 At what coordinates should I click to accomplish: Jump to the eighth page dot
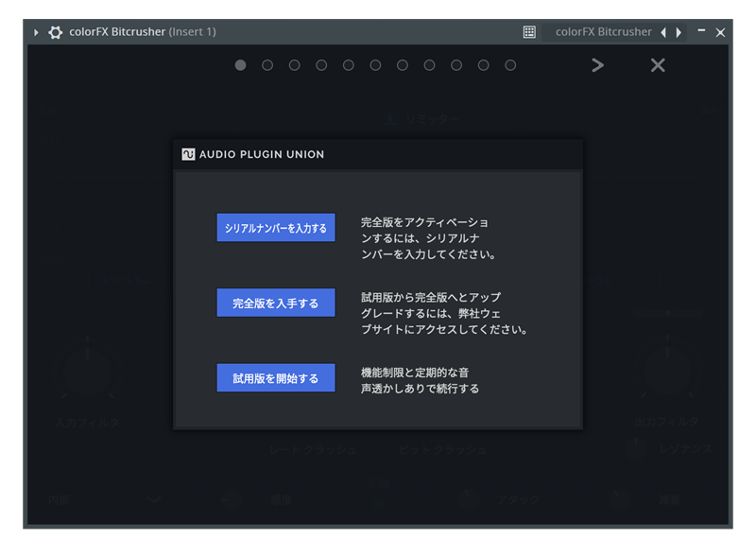(430, 65)
